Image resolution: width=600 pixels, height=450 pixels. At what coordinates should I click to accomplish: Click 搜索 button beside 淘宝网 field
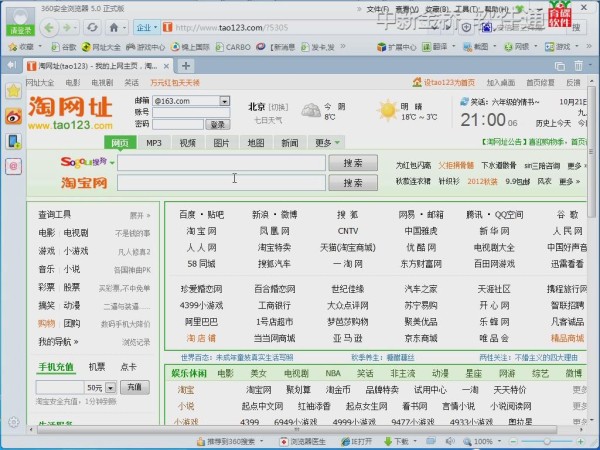(x=353, y=183)
